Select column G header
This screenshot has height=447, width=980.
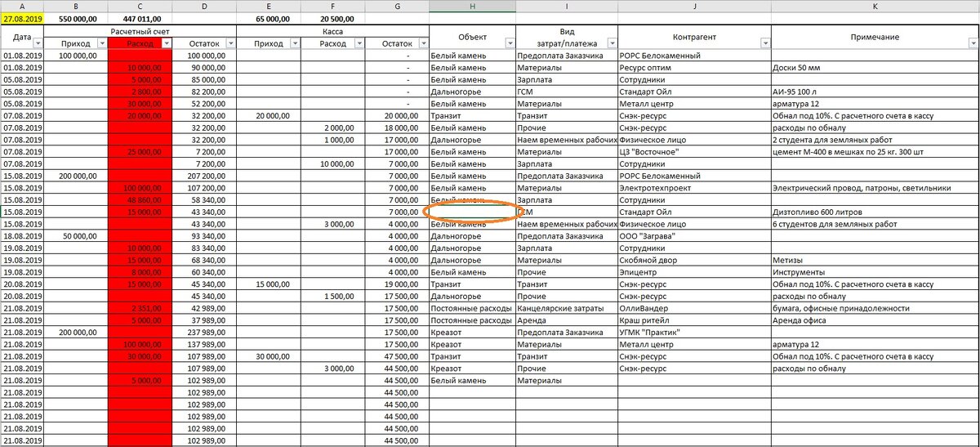pyautogui.click(x=397, y=6)
